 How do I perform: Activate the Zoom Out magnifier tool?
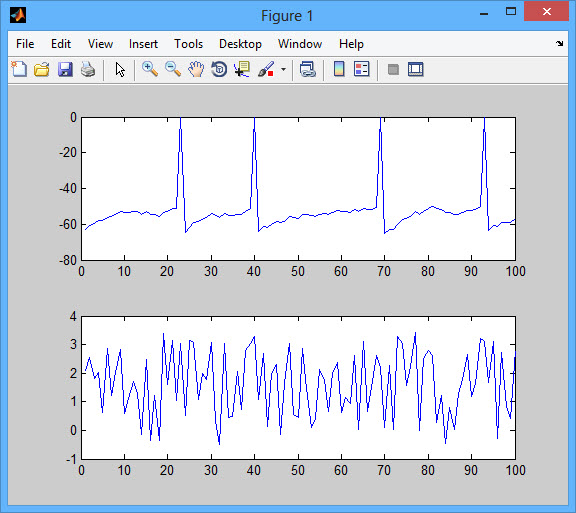[x=173, y=69]
